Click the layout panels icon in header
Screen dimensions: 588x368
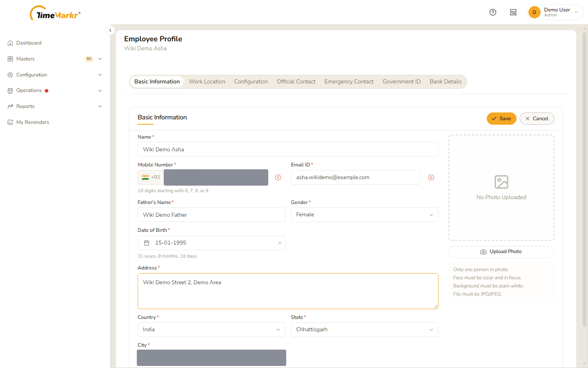tap(513, 12)
